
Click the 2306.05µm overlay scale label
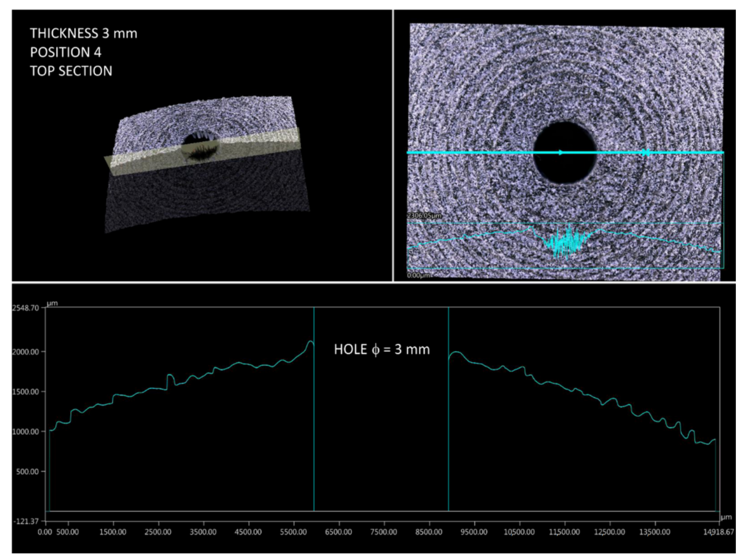pyautogui.click(x=424, y=215)
